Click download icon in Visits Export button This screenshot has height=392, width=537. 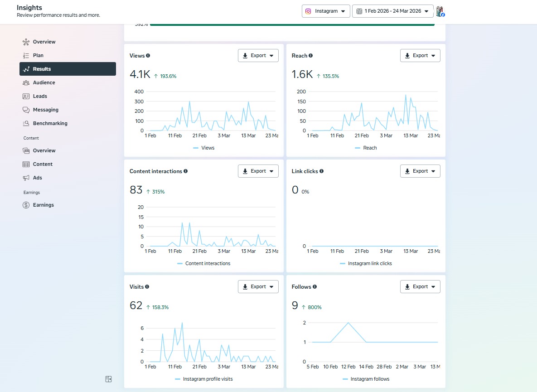(x=245, y=287)
